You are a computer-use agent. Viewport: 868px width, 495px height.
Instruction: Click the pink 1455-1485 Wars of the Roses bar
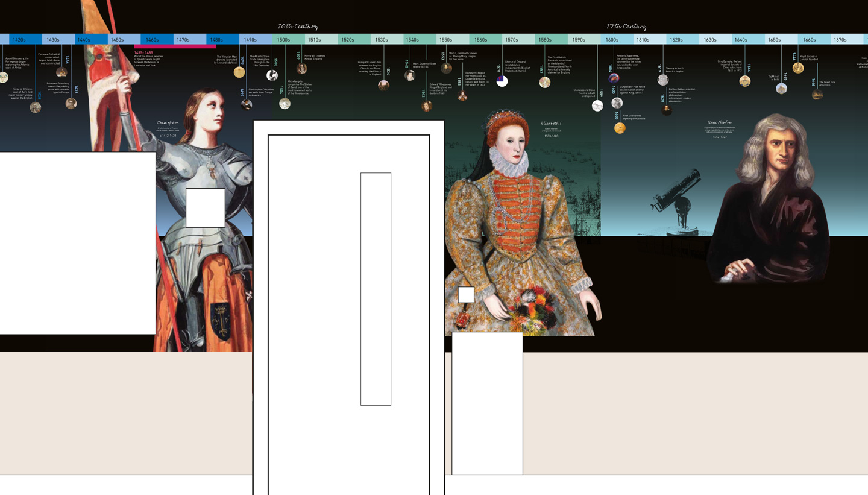(175, 46)
